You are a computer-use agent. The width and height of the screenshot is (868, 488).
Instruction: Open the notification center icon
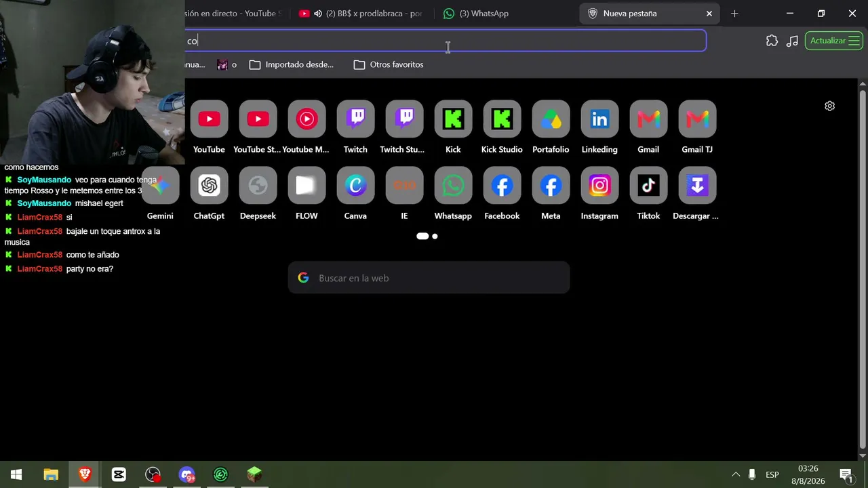click(846, 474)
